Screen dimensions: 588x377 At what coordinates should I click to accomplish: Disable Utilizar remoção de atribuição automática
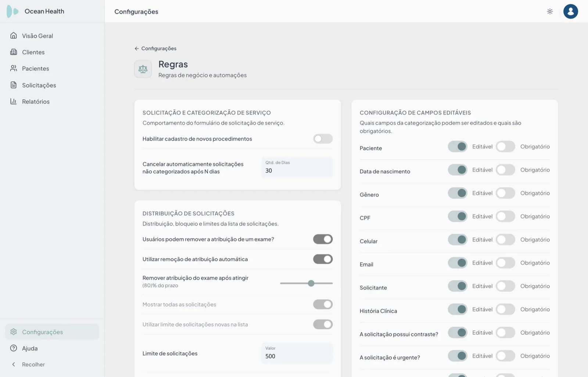pos(323,259)
